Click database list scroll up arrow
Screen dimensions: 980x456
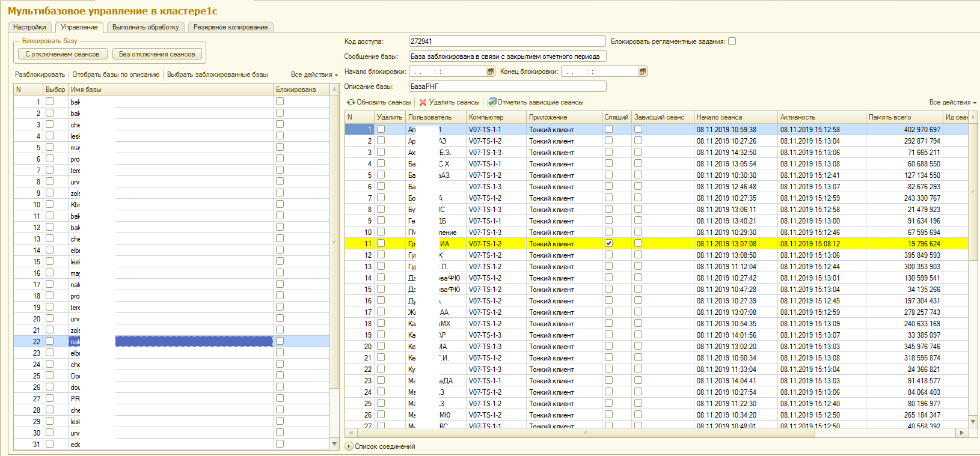(x=335, y=89)
